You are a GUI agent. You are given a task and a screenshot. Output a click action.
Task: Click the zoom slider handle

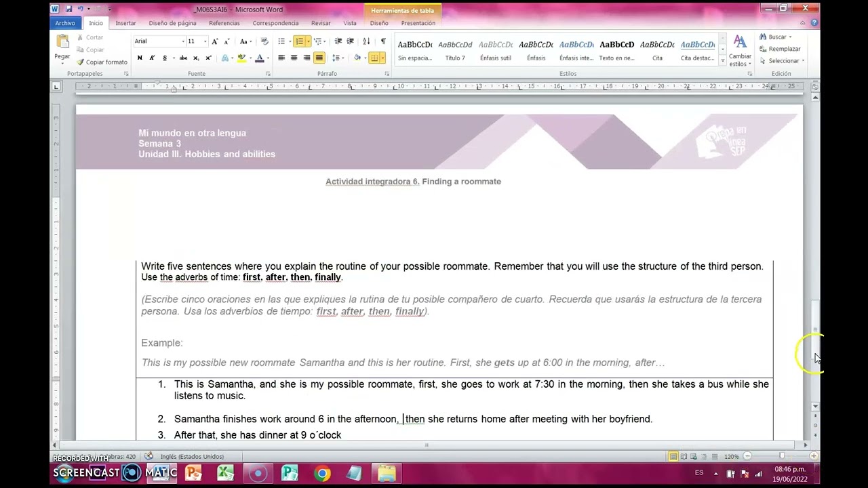pos(782,456)
